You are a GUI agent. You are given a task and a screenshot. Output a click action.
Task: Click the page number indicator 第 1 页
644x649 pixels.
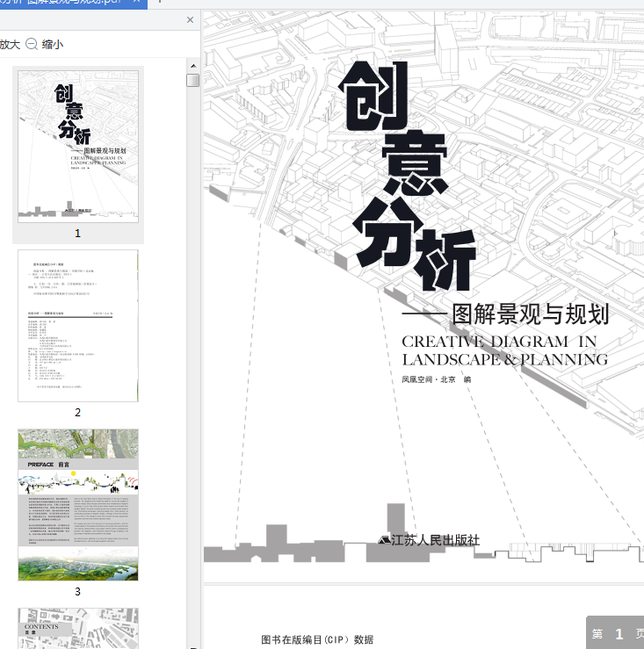click(617, 634)
